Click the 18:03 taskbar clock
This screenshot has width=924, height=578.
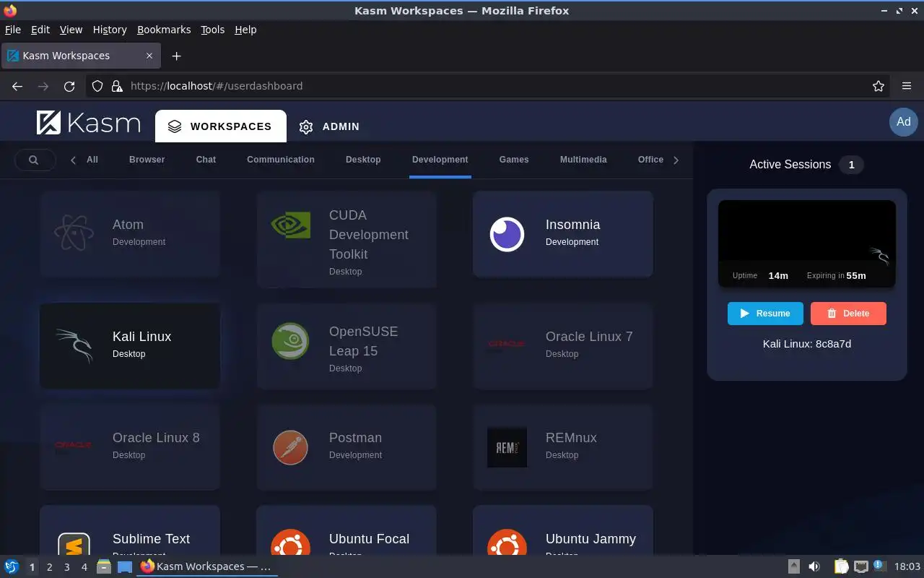point(907,566)
